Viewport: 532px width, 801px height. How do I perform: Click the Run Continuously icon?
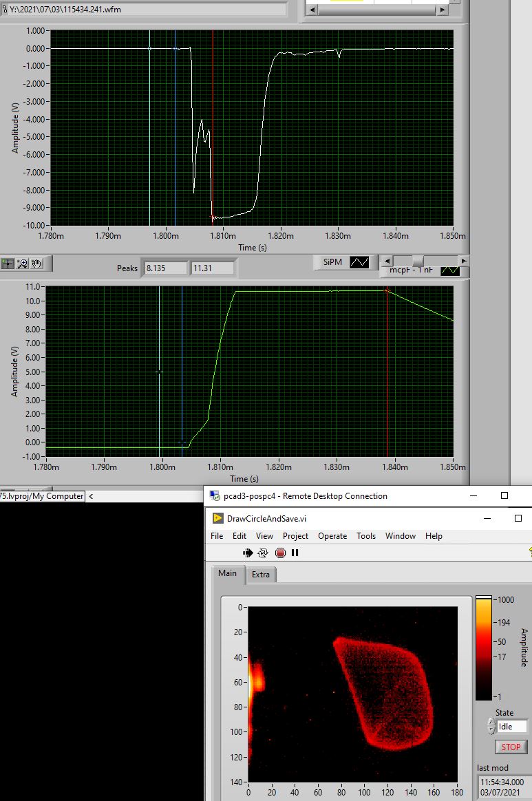click(x=263, y=553)
